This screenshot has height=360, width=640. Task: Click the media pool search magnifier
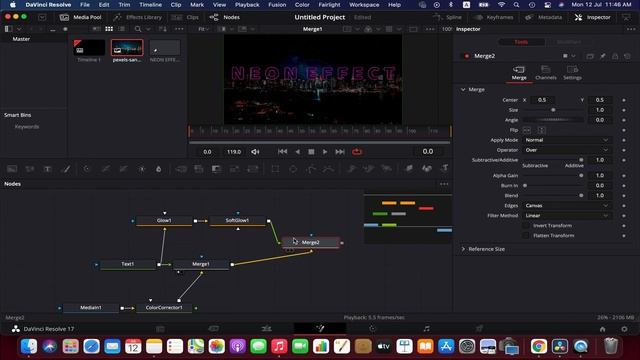(138, 29)
